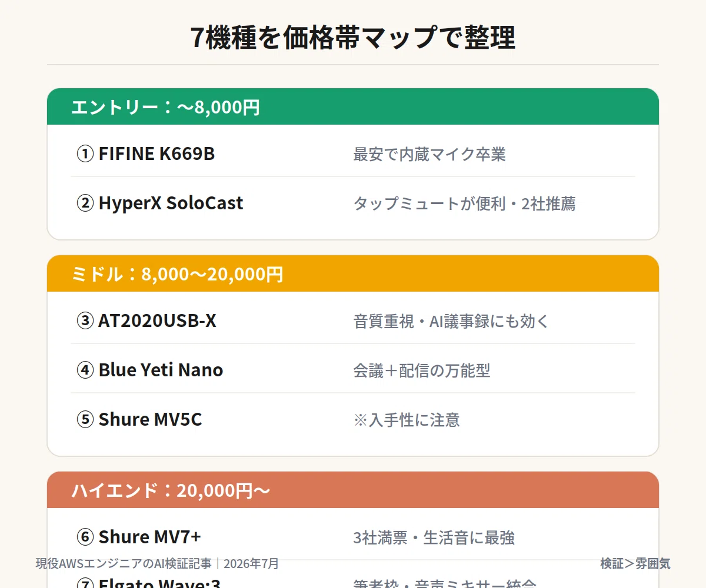Click the 最安で内蔵マイク卒業 description
Screen dimensions: 706x588
pyautogui.click(x=429, y=155)
